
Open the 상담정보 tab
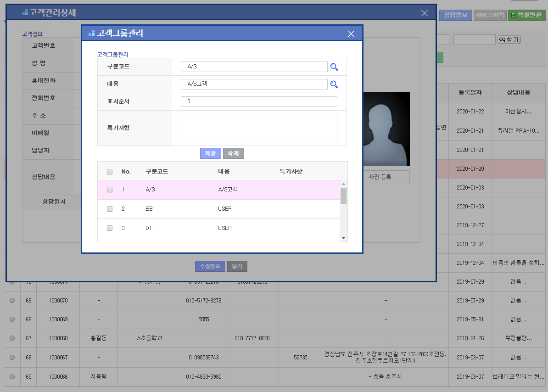[455, 15]
